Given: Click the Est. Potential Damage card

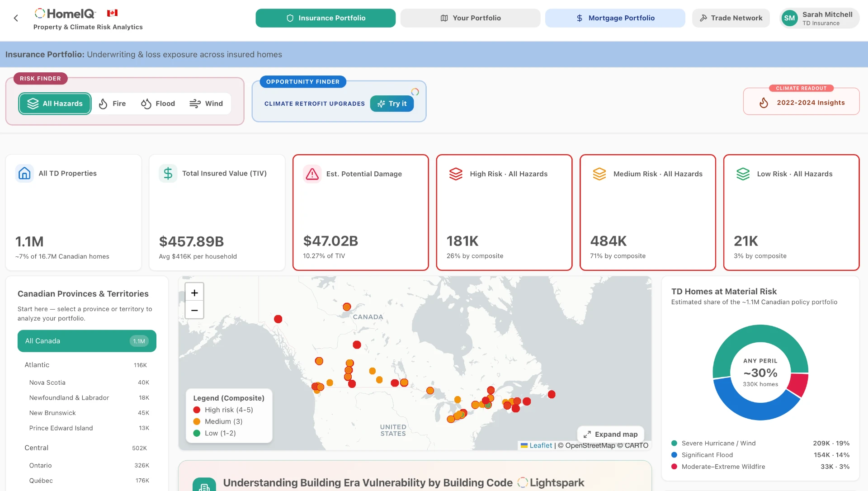Looking at the screenshot, I should click(361, 212).
